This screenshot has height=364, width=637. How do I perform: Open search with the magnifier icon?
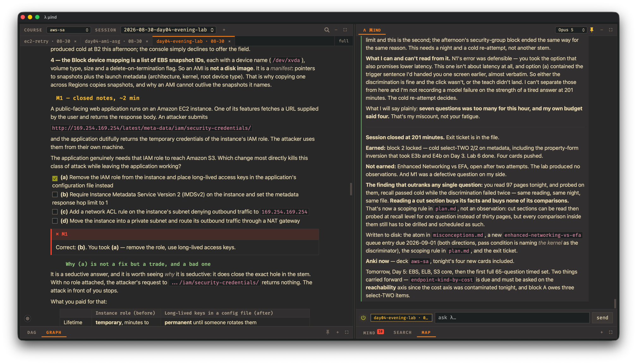tap(327, 30)
